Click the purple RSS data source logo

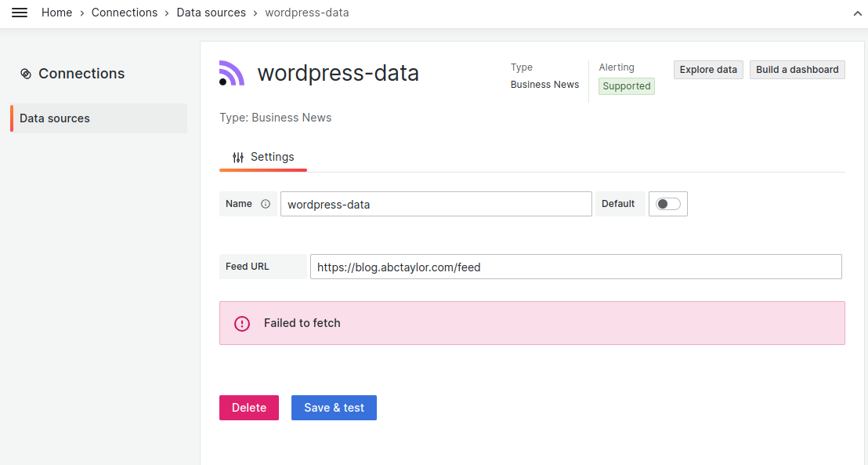click(232, 73)
